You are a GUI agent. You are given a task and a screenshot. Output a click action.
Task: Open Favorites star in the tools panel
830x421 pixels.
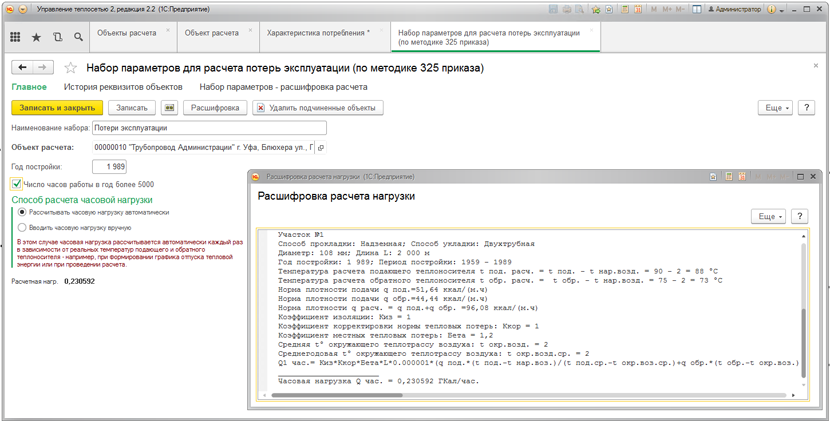pyautogui.click(x=36, y=37)
